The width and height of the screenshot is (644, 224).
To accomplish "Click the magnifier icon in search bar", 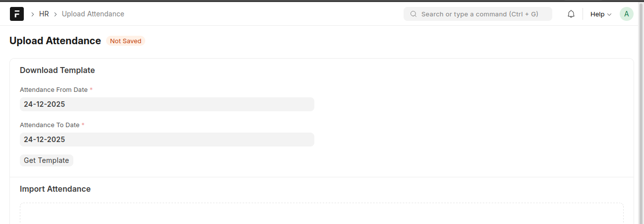I will [x=413, y=14].
